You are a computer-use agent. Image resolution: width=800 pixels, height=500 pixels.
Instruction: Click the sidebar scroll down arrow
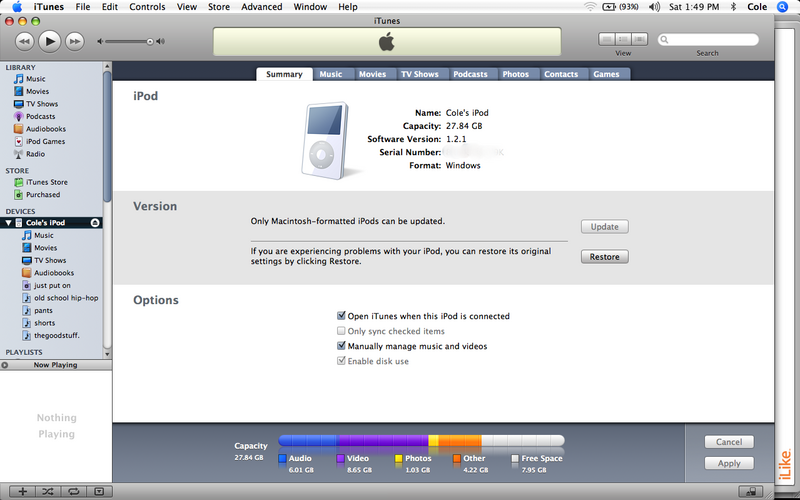click(x=107, y=354)
